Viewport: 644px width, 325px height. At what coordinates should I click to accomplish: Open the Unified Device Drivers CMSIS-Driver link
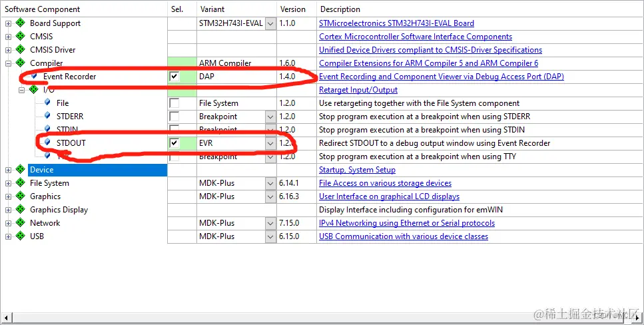(430, 50)
